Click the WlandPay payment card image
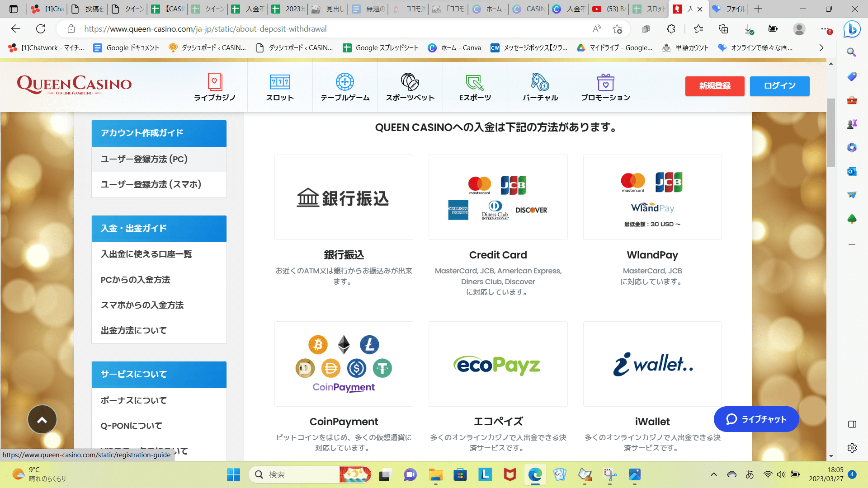The image size is (868, 488). click(x=652, y=197)
